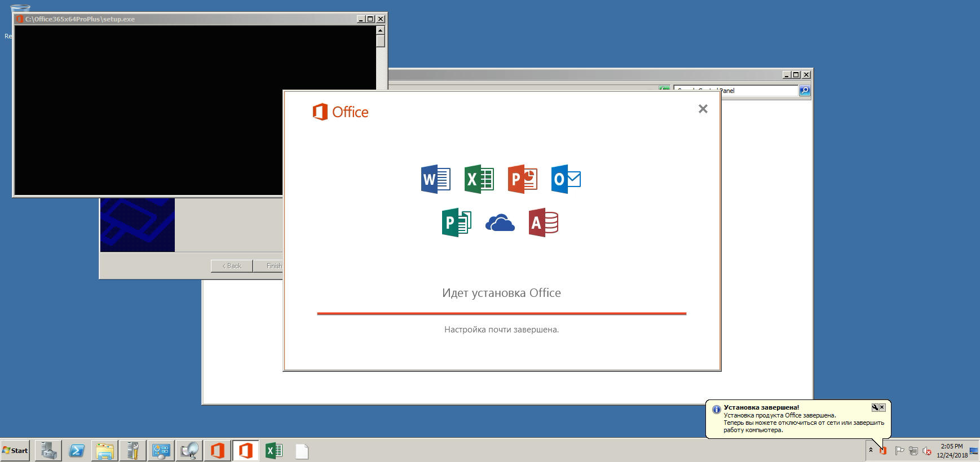Click the Search Control Panel input field
The image size is (980, 462).
735,90
